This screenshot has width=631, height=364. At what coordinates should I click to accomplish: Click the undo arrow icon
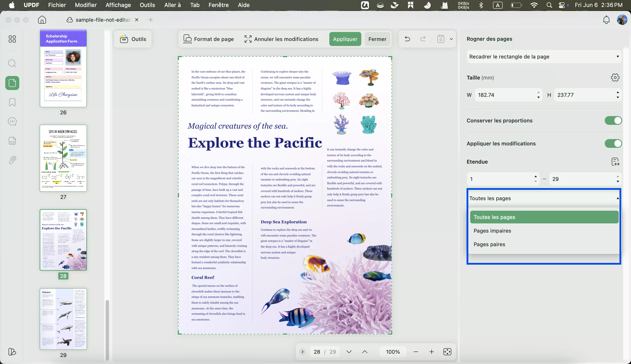(407, 39)
